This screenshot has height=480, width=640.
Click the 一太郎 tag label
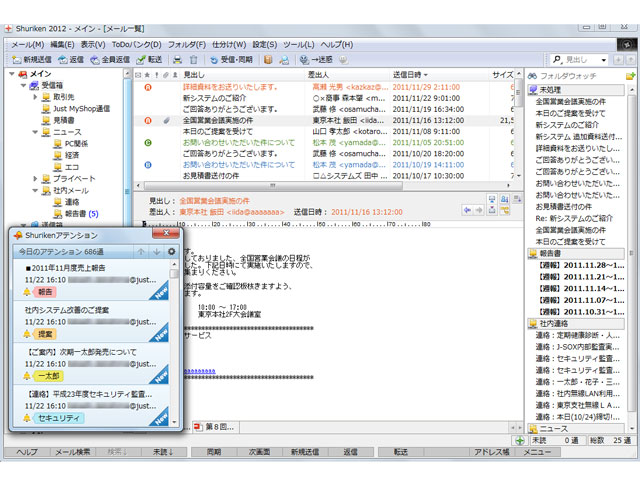tap(49, 376)
